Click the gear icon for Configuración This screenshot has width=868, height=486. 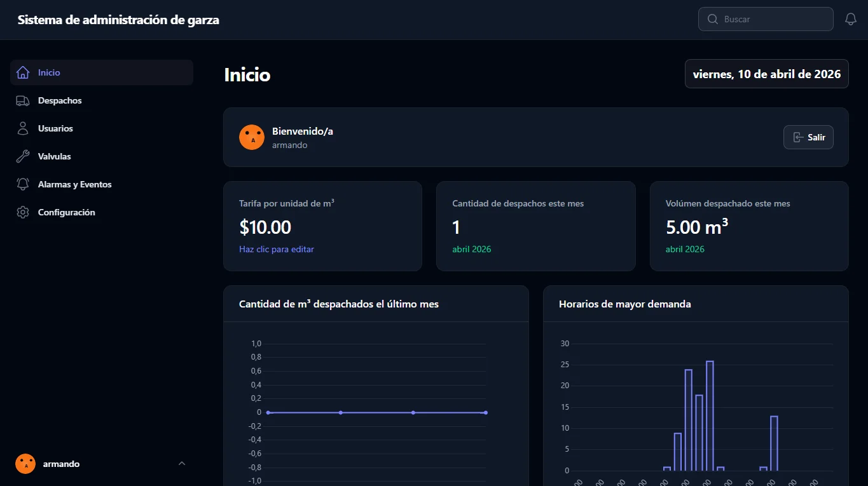[x=23, y=212]
